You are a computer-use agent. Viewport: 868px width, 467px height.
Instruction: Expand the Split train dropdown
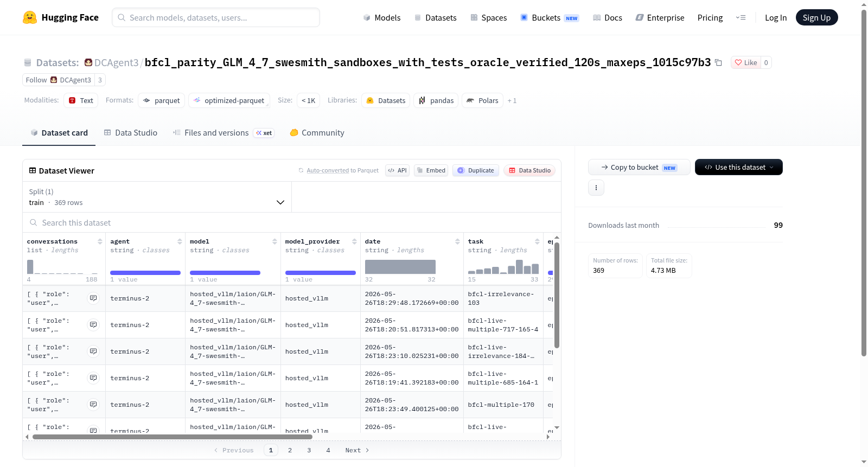click(x=157, y=197)
